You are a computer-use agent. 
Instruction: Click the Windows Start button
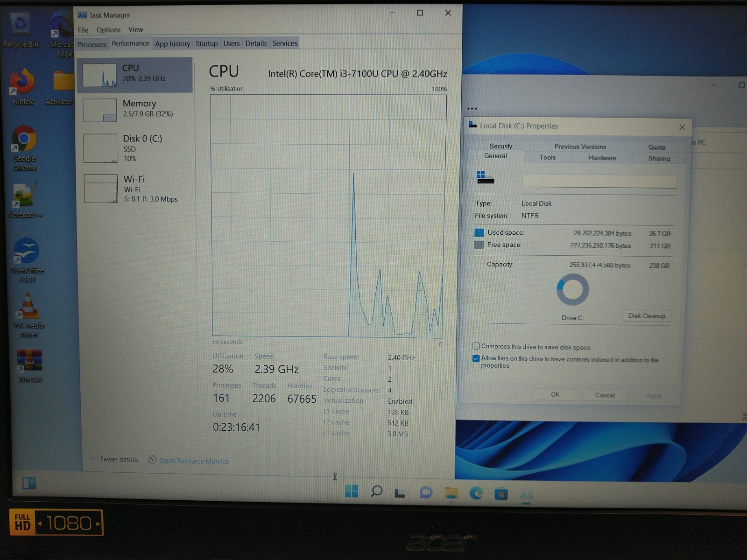(x=351, y=491)
